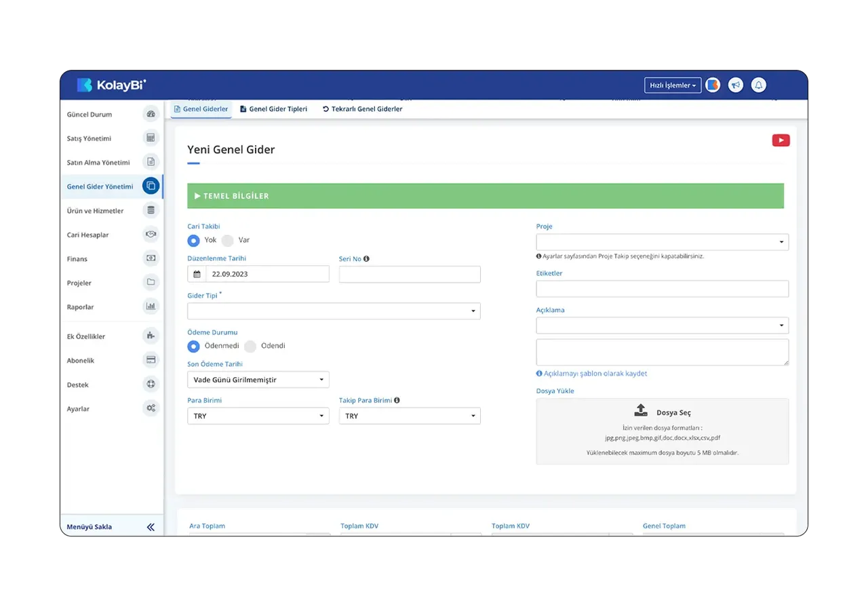
Task: Click the Satış Yönetimi calculator icon
Action: (151, 138)
